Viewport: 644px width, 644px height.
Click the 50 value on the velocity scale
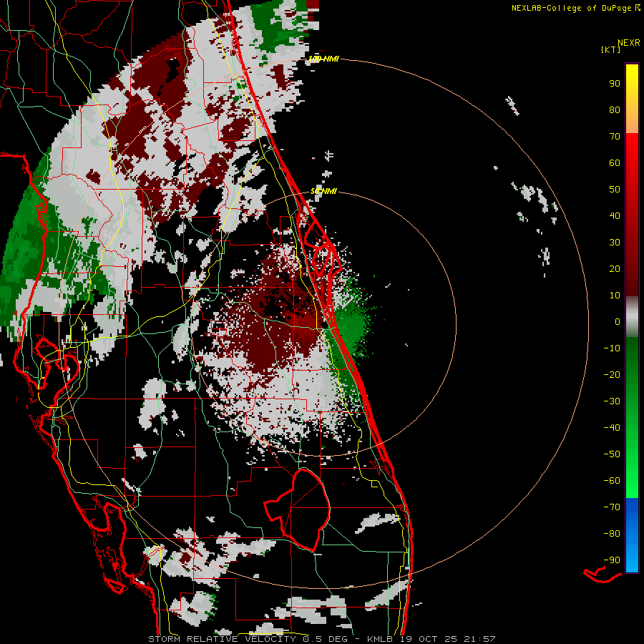(615, 190)
